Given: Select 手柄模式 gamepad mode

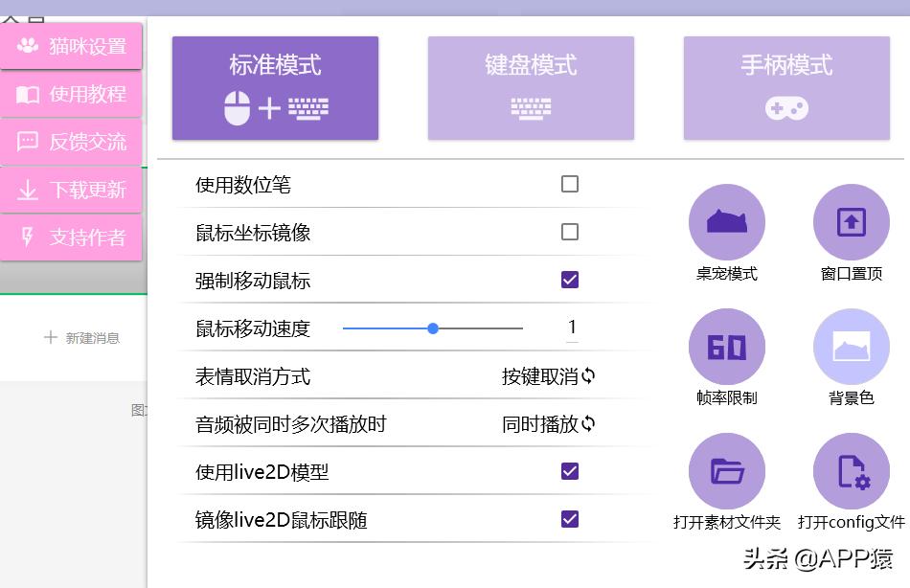Looking at the screenshot, I should point(786,86).
